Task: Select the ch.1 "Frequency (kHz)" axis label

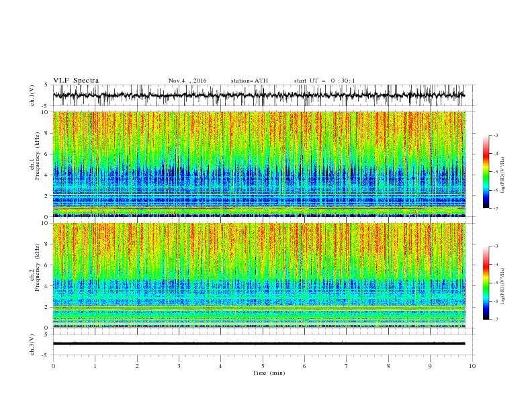Action: (38, 156)
